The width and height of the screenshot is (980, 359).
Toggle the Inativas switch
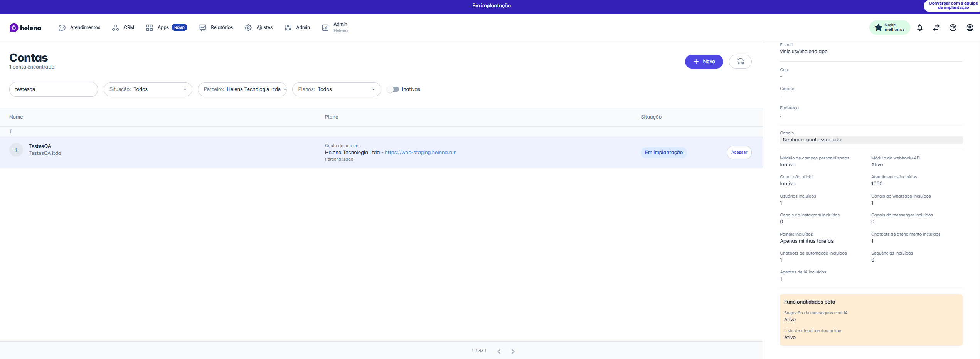393,89
